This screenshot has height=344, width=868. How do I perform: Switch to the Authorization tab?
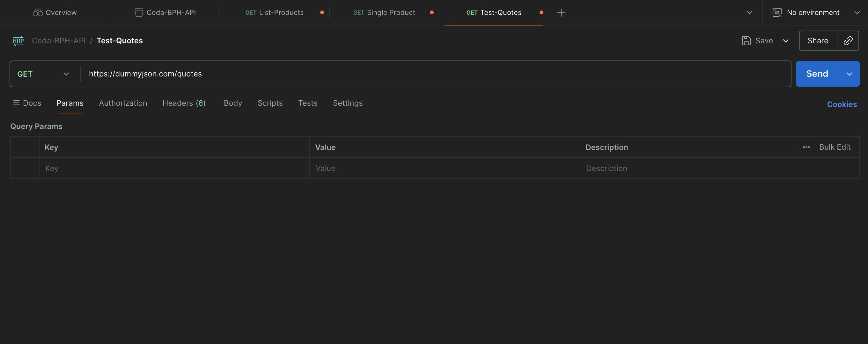(x=123, y=103)
